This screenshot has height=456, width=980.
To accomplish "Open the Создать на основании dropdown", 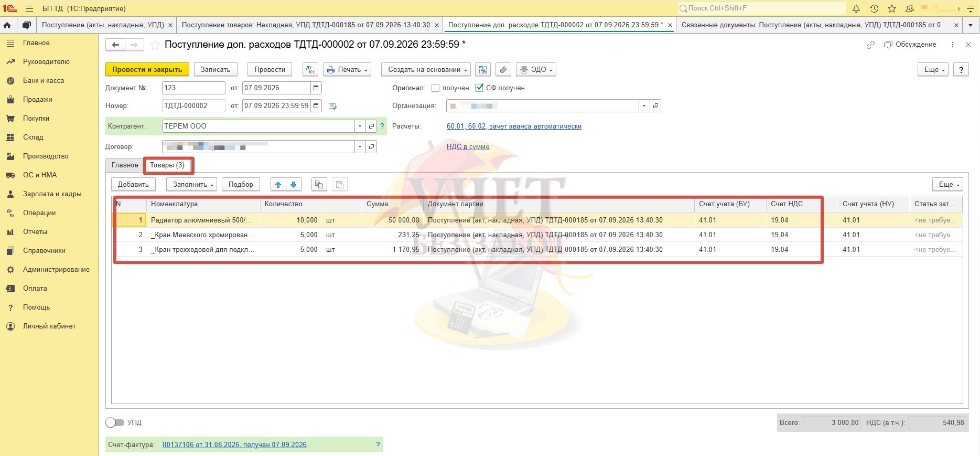I will [x=426, y=70].
